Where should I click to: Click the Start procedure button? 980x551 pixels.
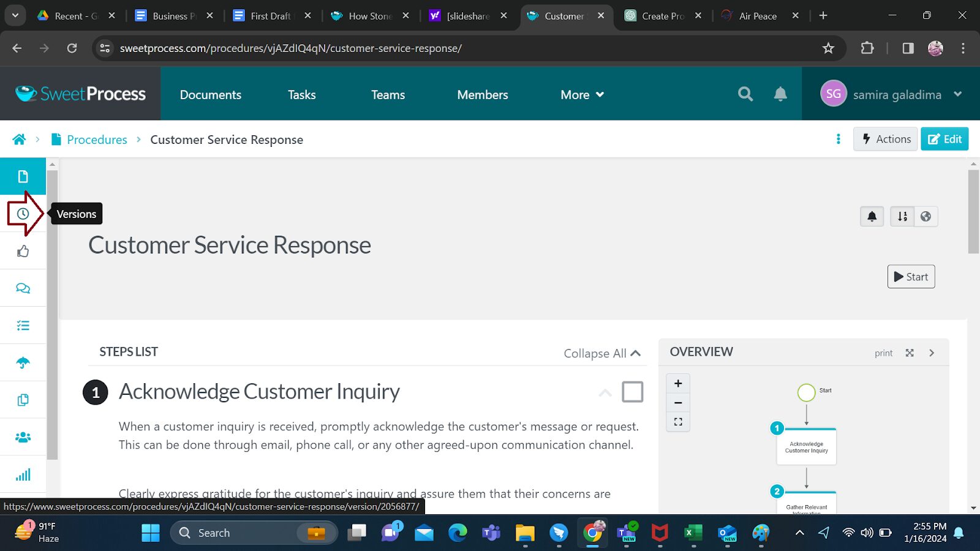(911, 277)
